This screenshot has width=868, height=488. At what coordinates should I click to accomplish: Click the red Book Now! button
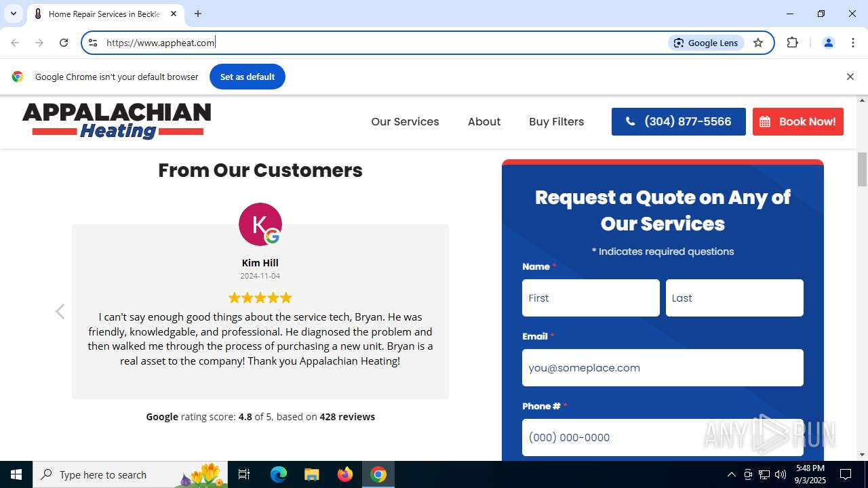tap(798, 122)
